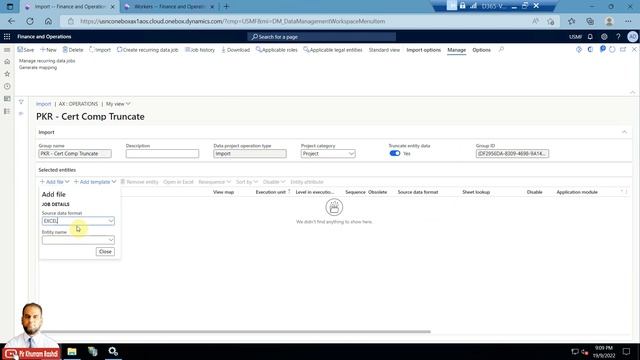Select the Manage tab
The image size is (640, 360).
456,50
